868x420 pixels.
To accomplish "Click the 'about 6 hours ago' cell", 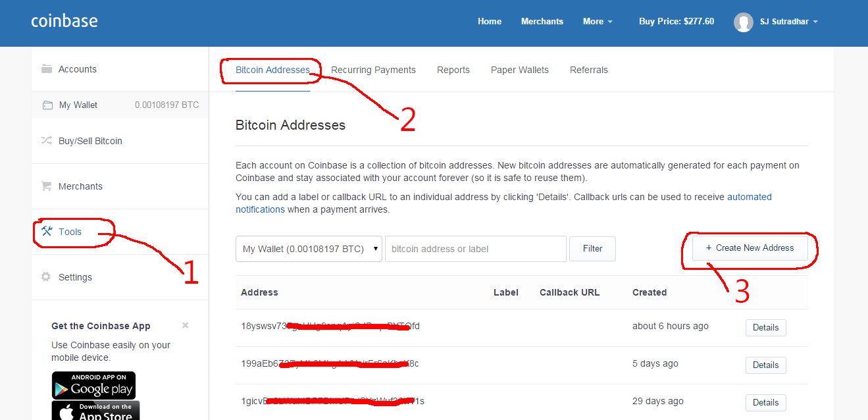I will pos(671,326).
